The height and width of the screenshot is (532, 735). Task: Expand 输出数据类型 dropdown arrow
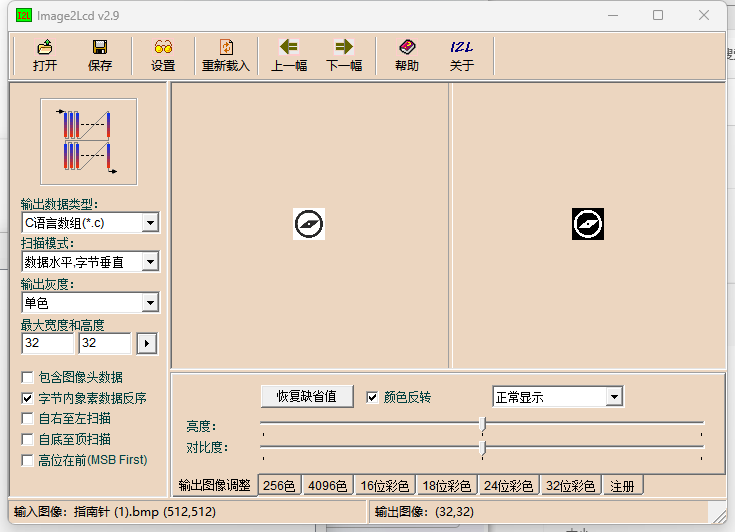150,223
